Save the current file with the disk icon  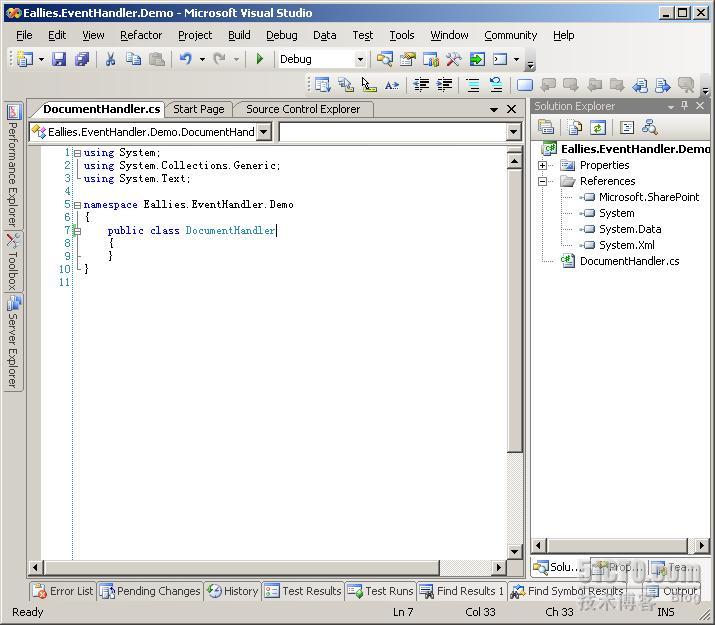[x=59, y=59]
